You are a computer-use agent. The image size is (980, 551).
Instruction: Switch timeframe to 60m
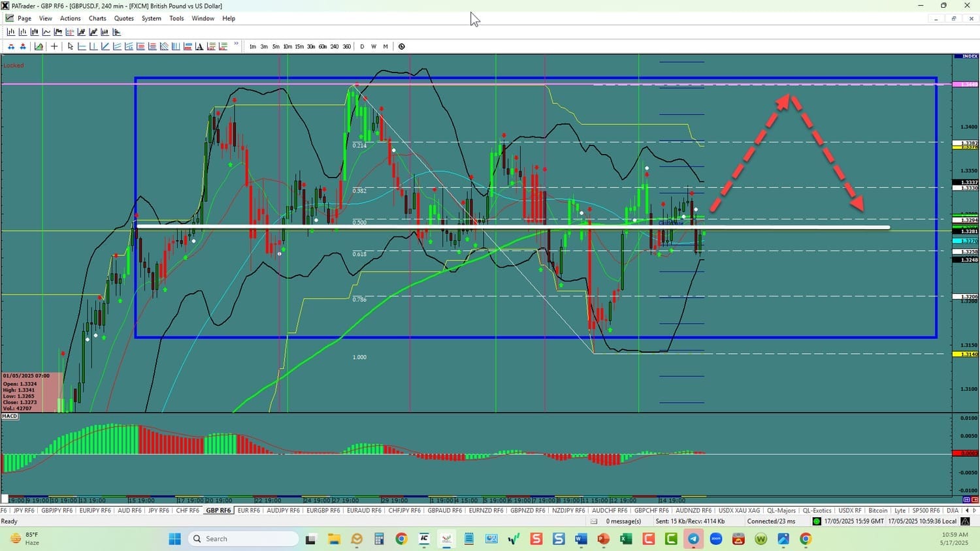(323, 46)
